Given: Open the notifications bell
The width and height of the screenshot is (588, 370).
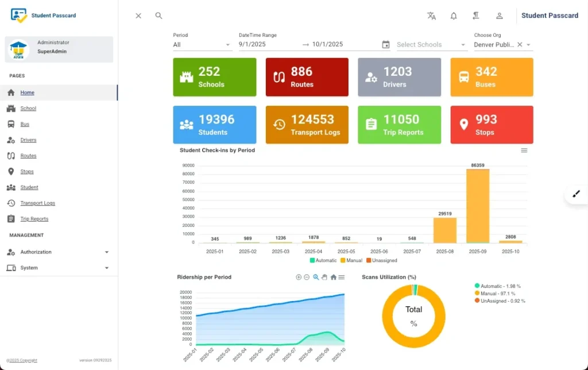Looking at the screenshot, I should (x=454, y=16).
